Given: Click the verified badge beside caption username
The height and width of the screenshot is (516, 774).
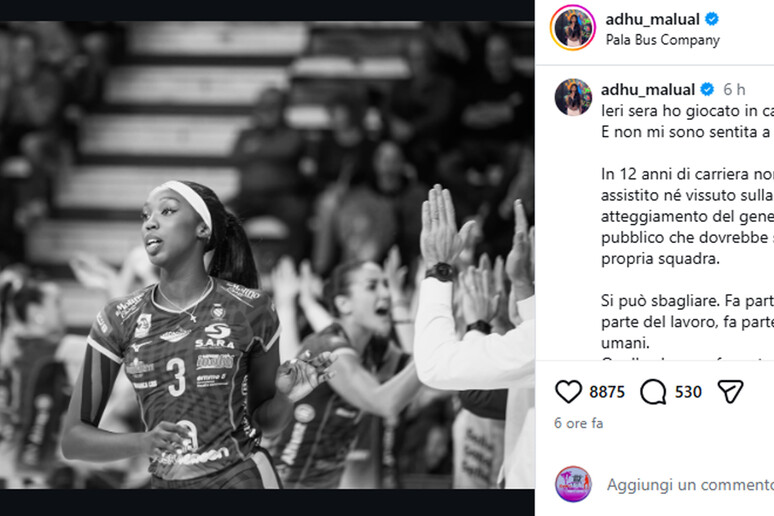Looking at the screenshot, I should [707, 89].
